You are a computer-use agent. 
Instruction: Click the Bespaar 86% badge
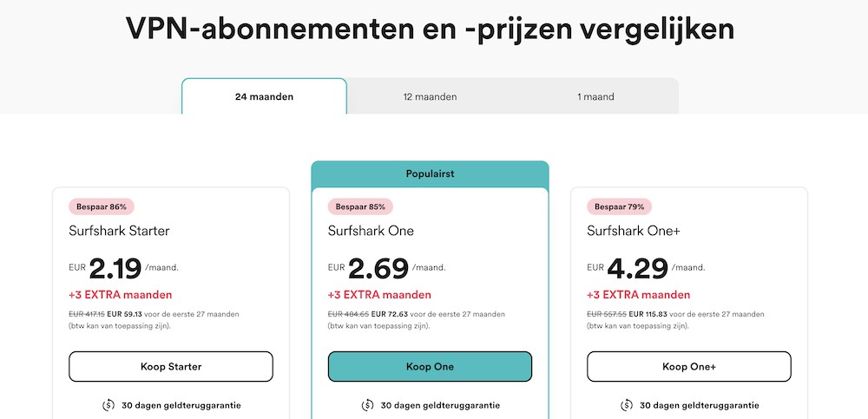tap(102, 206)
